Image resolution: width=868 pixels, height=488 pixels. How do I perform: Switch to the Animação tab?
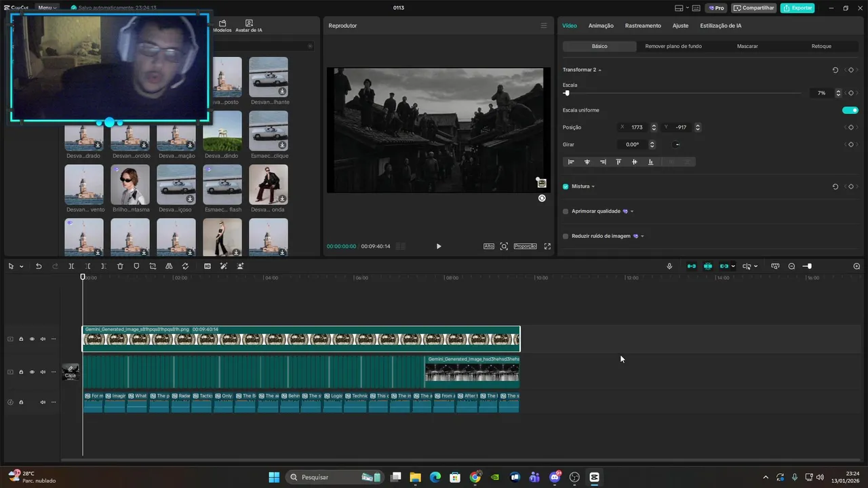point(601,26)
